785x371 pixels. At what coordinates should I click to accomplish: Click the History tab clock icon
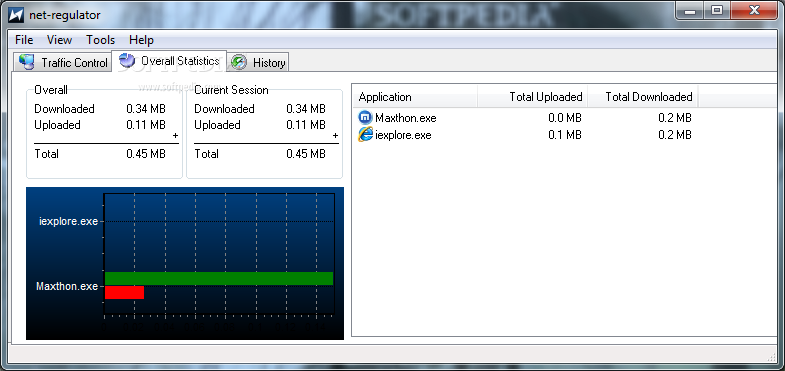click(239, 63)
